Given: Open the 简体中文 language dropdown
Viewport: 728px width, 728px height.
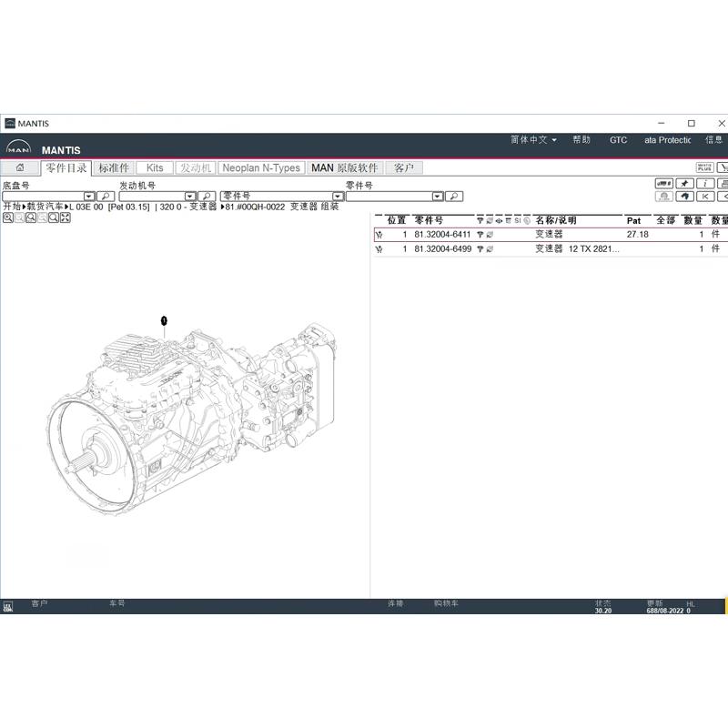Looking at the screenshot, I should point(533,140).
